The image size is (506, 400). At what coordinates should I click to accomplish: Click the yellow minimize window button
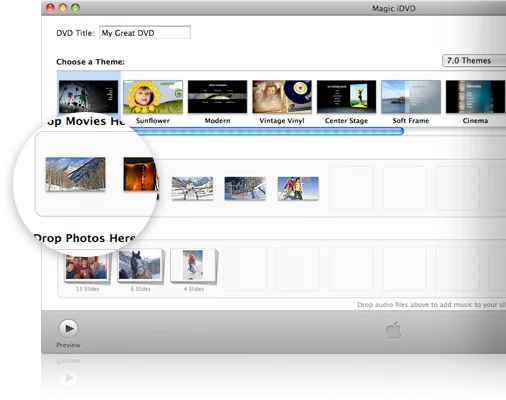pyautogui.click(x=63, y=8)
